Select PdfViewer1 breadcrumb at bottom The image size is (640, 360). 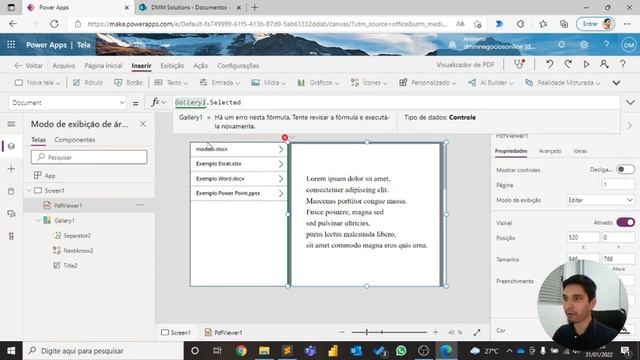click(x=223, y=332)
